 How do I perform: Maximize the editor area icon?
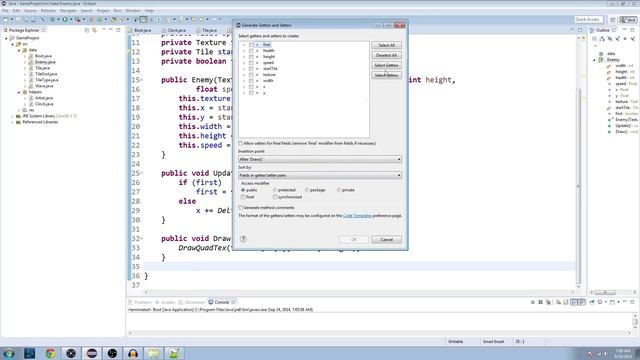[x=580, y=30]
